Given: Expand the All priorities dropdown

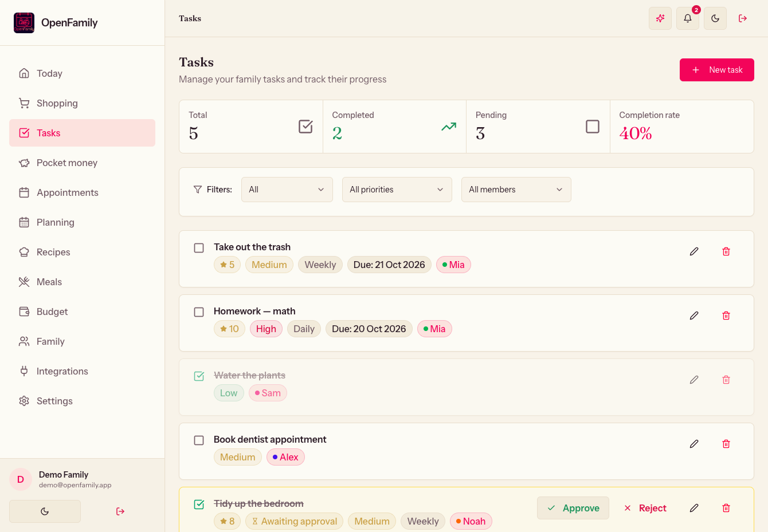Looking at the screenshot, I should [x=397, y=190].
